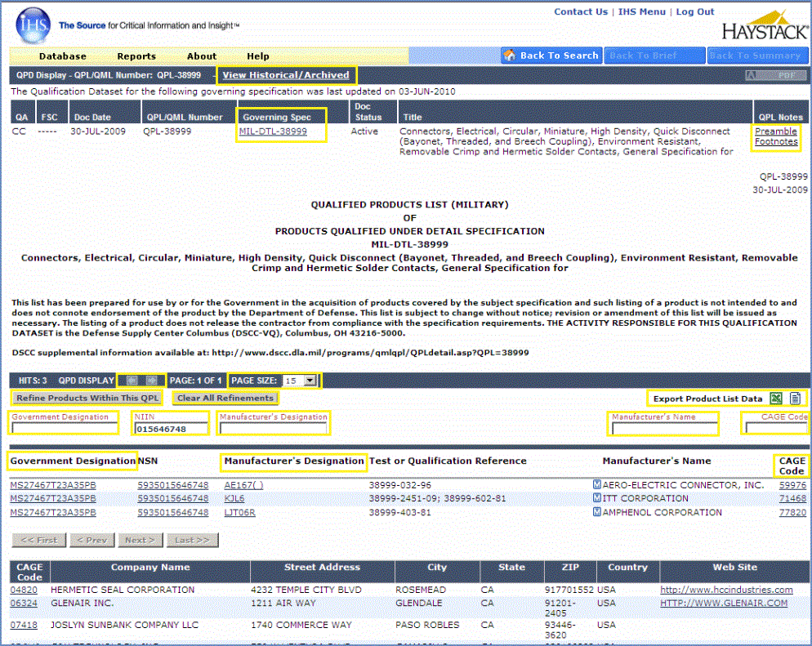Screen dimensions: 812x646
Task: Focus Manufacturer's Designation filter field
Action: click(x=274, y=428)
